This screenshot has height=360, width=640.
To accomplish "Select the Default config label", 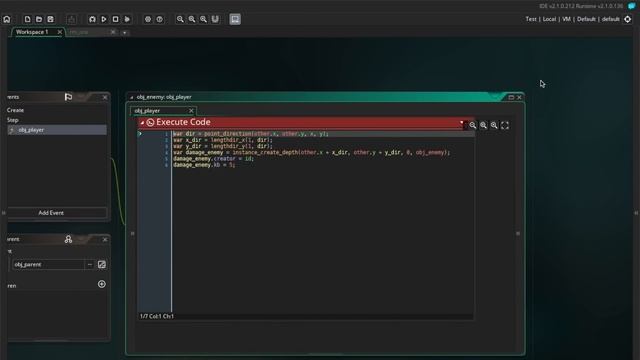I will (586, 19).
